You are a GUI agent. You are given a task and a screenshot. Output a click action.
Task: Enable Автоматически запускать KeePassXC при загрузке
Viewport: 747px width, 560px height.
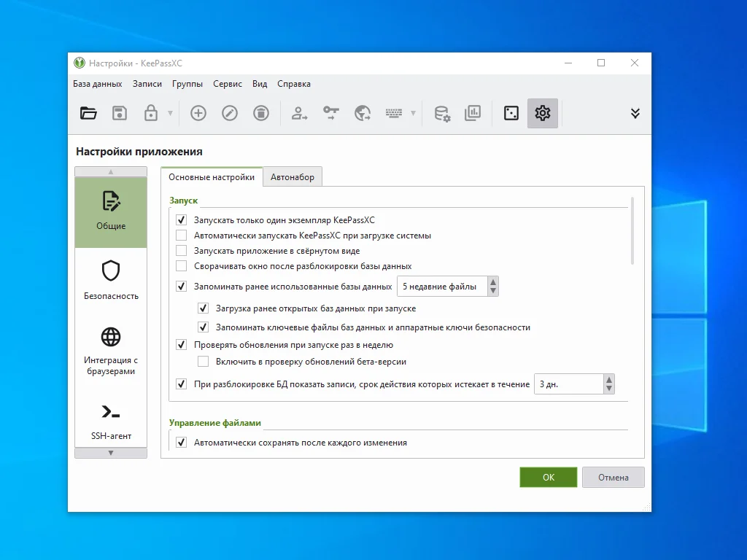coord(182,236)
